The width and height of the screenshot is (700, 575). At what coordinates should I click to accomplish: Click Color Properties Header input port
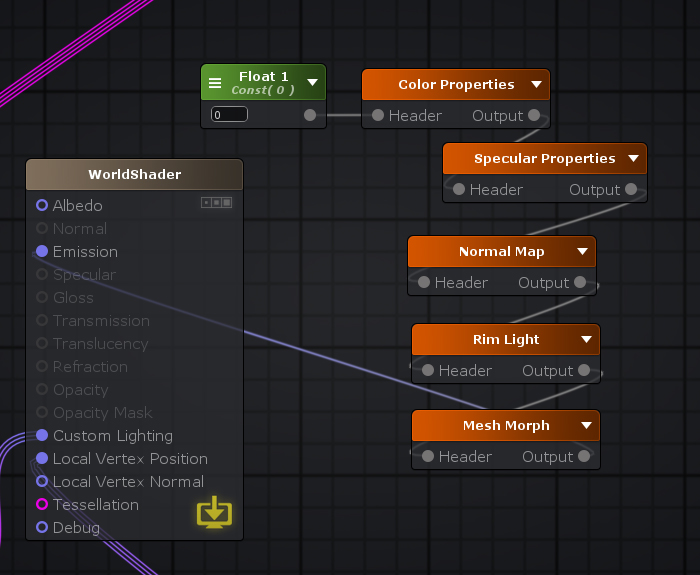point(378,115)
